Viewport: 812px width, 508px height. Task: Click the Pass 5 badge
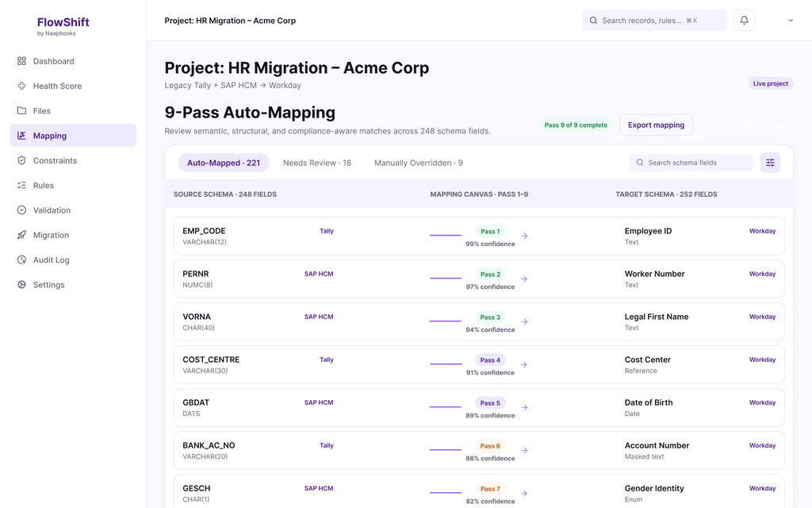490,403
